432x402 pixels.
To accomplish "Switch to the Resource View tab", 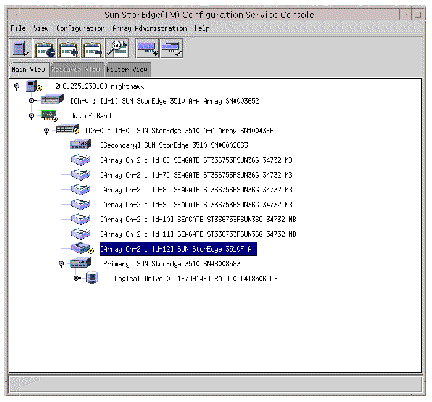I will click(76, 69).
